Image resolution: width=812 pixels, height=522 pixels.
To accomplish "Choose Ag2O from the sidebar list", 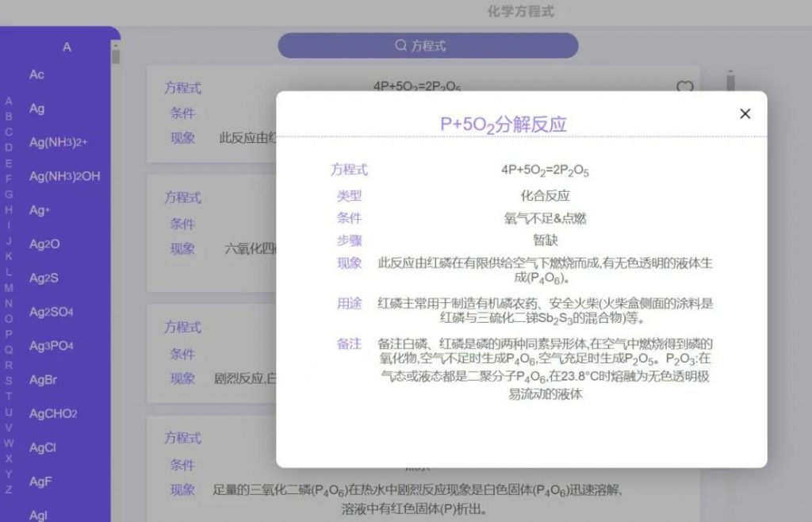I will tap(44, 244).
